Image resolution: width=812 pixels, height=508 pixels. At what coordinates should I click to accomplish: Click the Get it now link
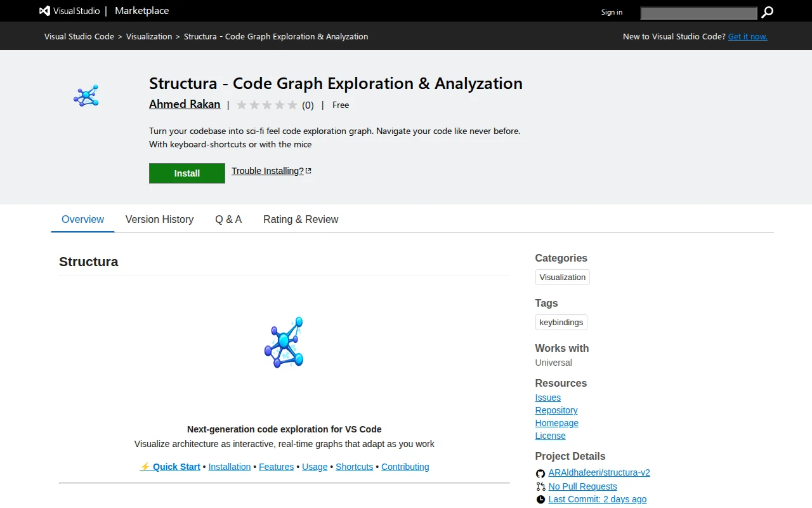748,37
